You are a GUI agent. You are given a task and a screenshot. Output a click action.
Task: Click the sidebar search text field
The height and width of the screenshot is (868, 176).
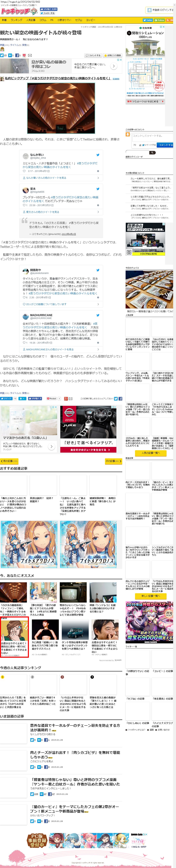(x=137, y=153)
